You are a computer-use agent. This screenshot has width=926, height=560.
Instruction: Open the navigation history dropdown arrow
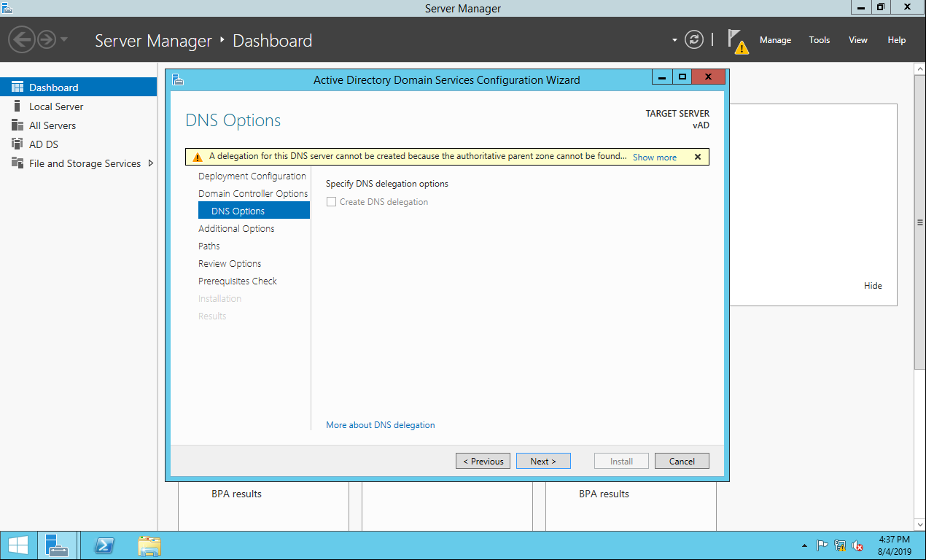(64, 39)
